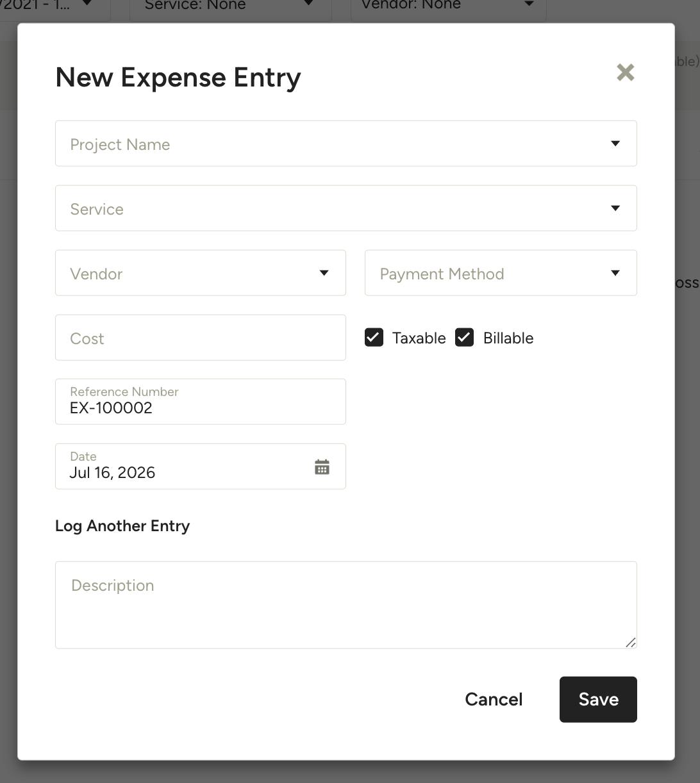Select the Payment Method dropdown

click(x=501, y=273)
